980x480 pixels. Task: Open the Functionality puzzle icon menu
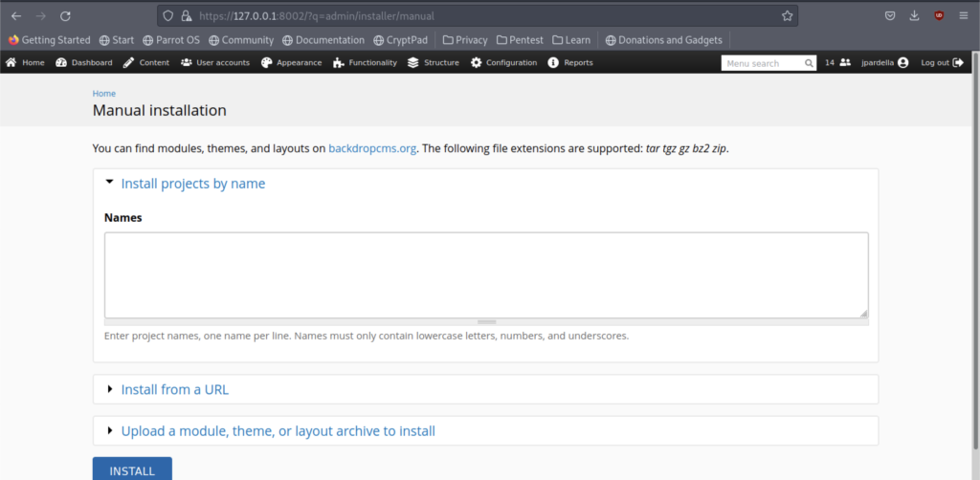(x=339, y=63)
